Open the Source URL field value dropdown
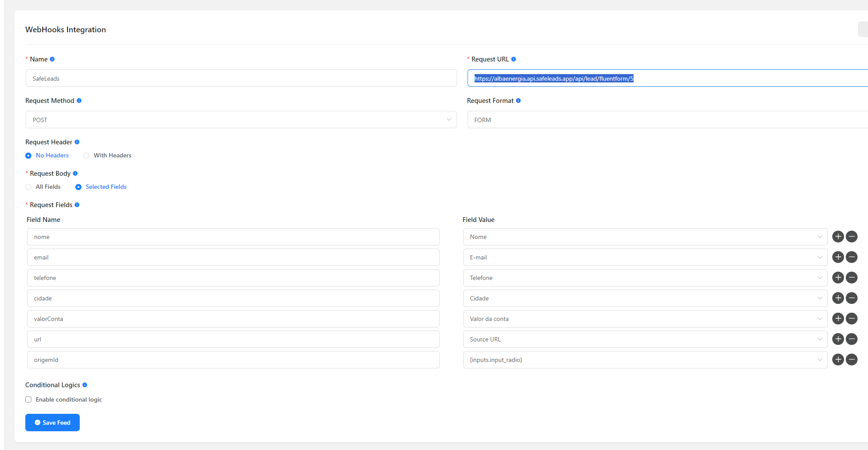 tap(645, 339)
